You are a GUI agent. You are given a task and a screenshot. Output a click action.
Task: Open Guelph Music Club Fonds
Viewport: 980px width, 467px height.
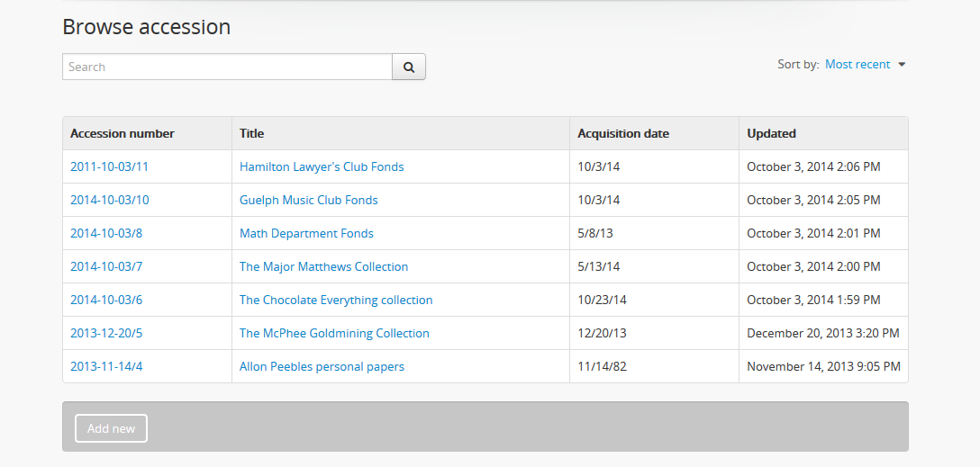point(309,200)
